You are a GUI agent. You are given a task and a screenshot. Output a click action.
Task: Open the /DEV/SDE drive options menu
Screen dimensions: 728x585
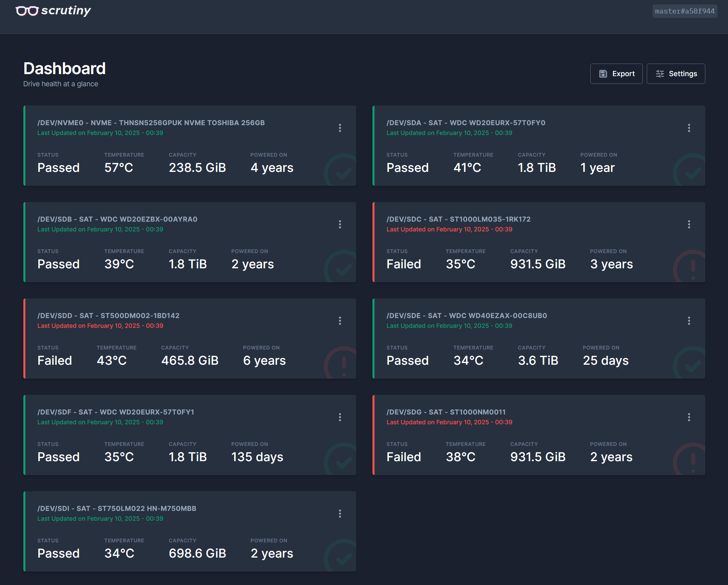(x=689, y=321)
